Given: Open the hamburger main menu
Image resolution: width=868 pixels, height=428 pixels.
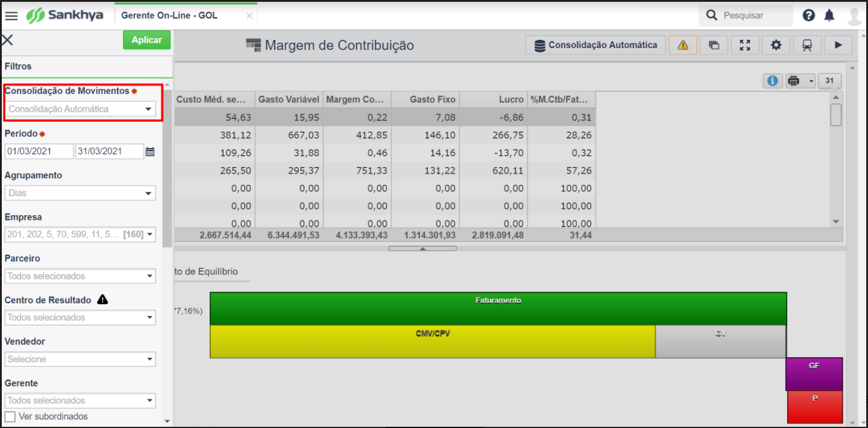Looking at the screenshot, I should point(11,15).
